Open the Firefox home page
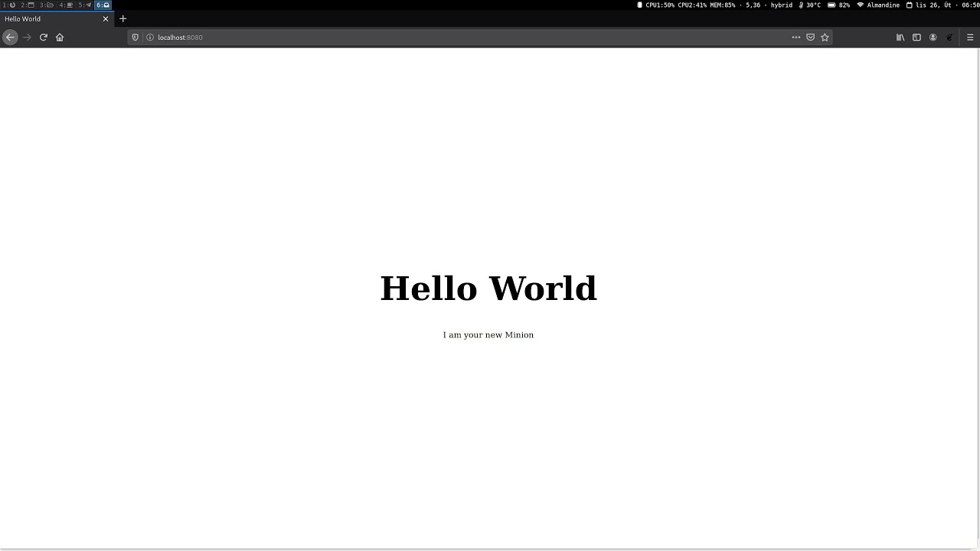The height and width of the screenshot is (551, 980). pyautogui.click(x=60, y=37)
